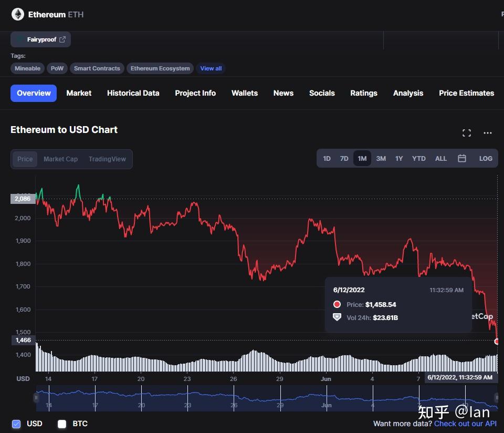Set chart range to 1Y
The height and width of the screenshot is (433, 504).
tap(399, 159)
